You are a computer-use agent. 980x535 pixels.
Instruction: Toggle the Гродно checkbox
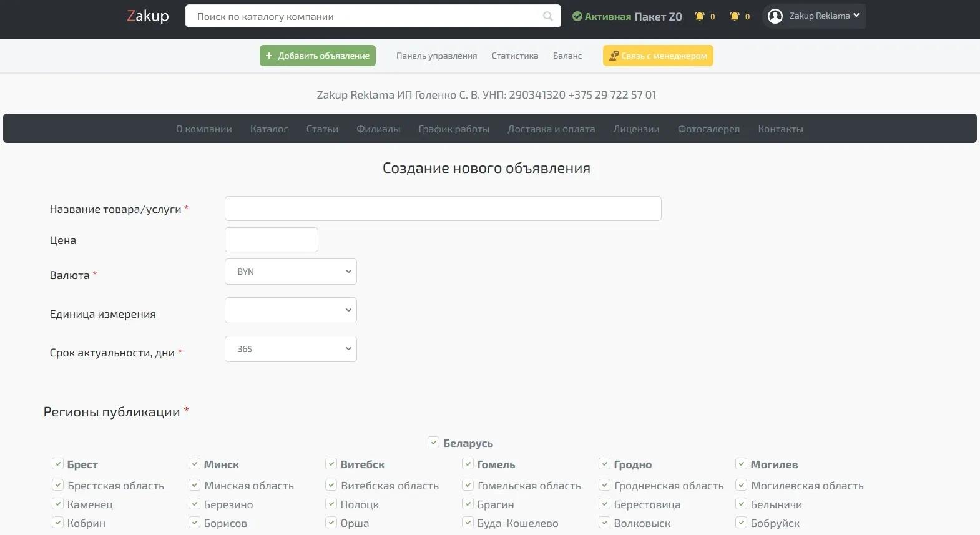(x=605, y=464)
